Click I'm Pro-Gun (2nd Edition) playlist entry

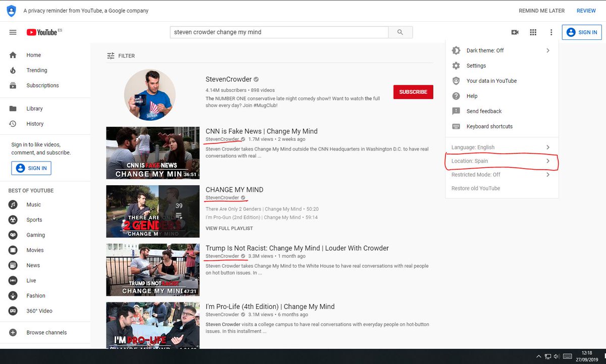pos(261,218)
